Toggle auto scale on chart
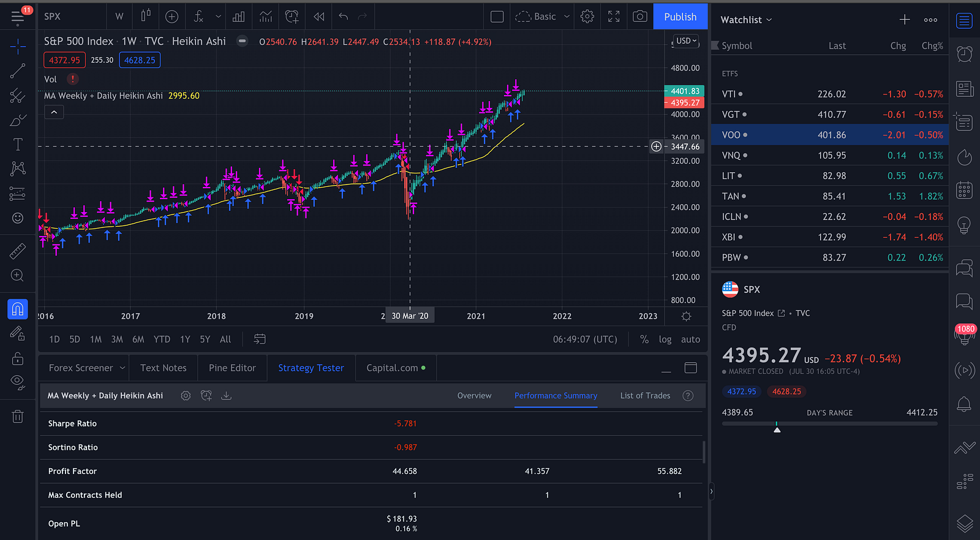Screen dimensions: 980x540 point(690,339)
